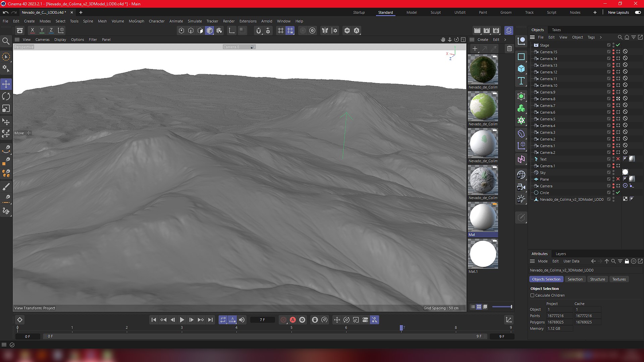Image resolution: width=644 pixels, height=362 pixels.
Task: Play the animation forward
Action: (182, 320)
